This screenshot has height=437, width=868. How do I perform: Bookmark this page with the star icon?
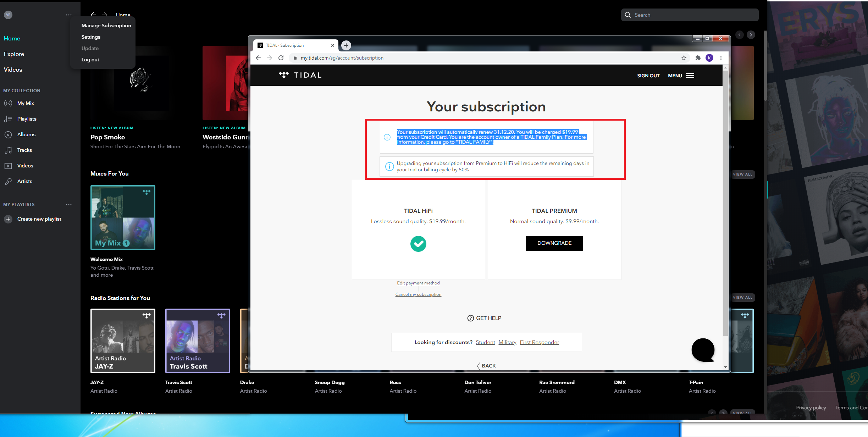(684, 58)
